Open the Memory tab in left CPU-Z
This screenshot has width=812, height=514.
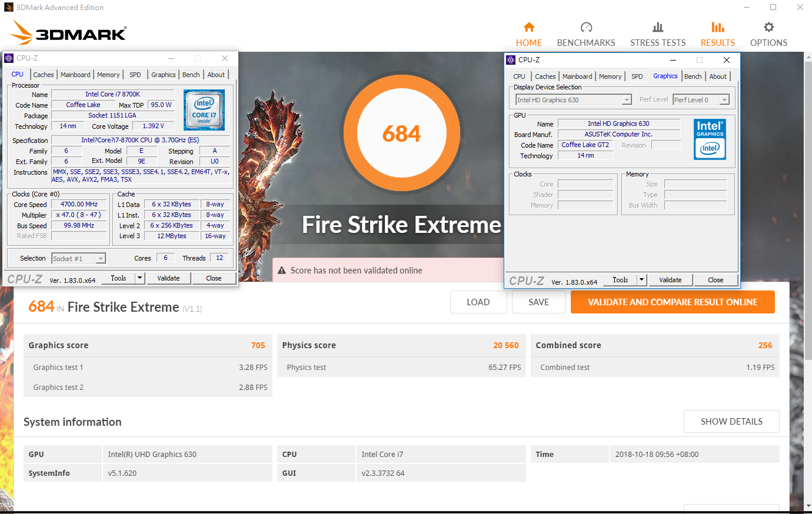click(x=108, y=75)
